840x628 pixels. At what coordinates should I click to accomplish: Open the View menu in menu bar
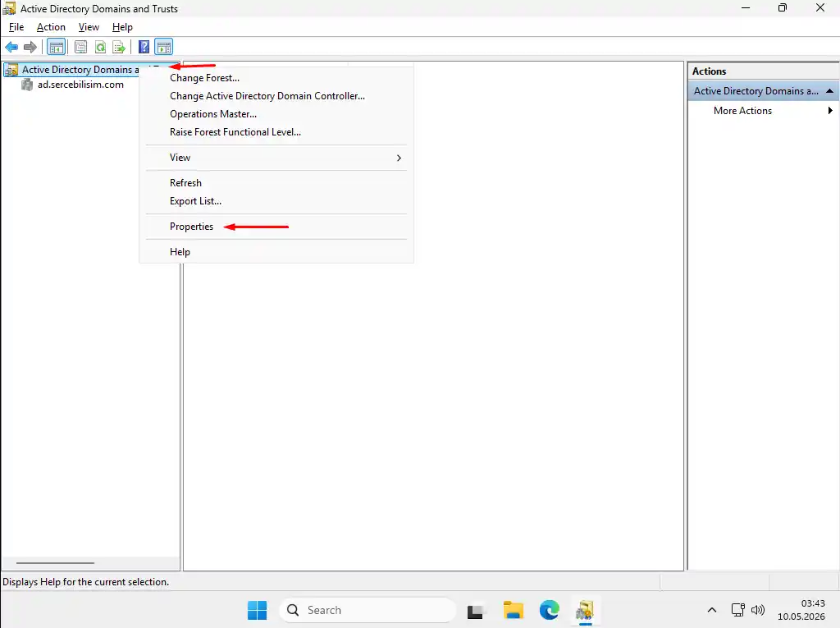pos(89,27)
